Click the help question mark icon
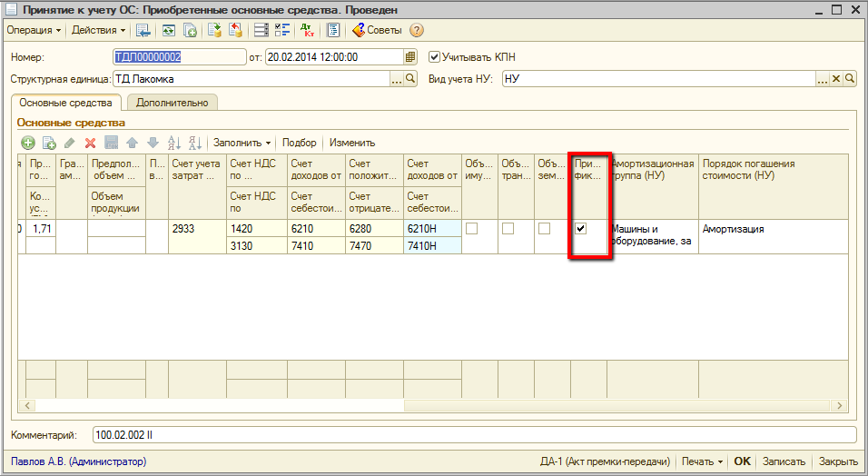This screenshot has width=868, height=476. (x=417, y=30)
